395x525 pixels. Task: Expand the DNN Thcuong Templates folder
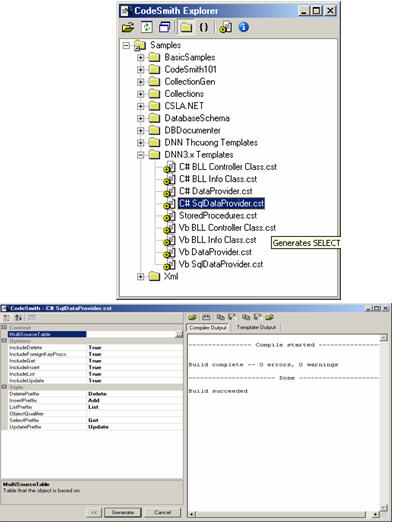[141, 143]
